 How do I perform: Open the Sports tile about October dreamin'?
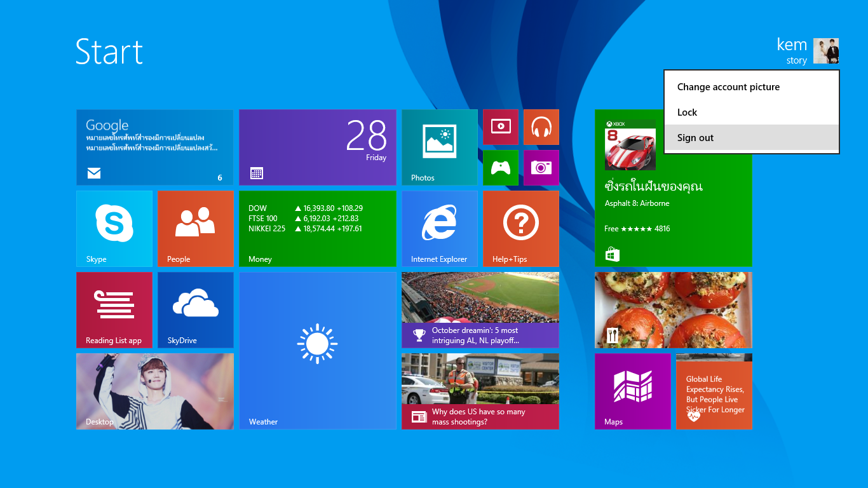(480, 310)
